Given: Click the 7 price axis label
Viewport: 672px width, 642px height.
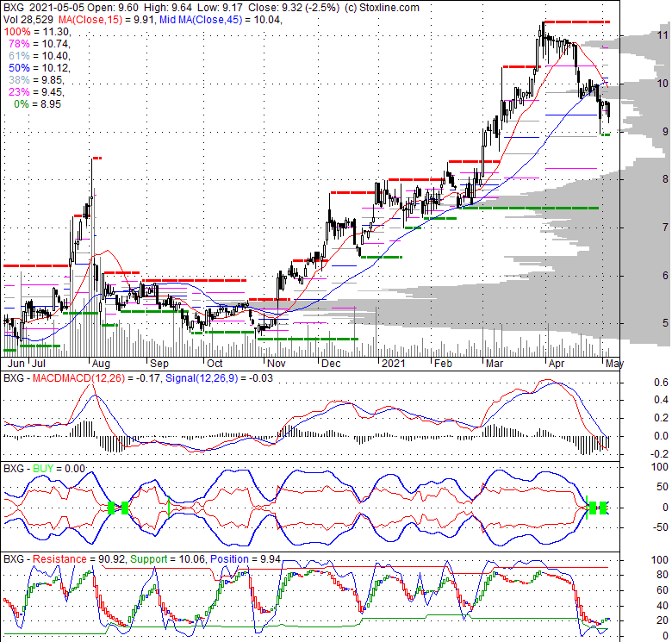Looking at the screenshot, I should coord(665,227).
